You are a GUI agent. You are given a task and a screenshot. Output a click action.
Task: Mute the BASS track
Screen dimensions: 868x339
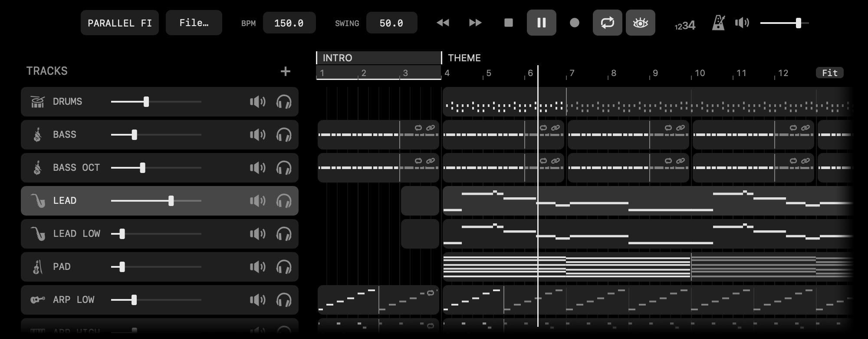pos(258,135)
